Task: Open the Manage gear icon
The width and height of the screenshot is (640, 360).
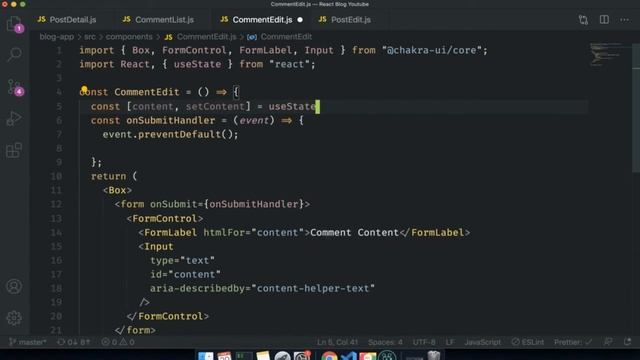Action: 14,318
